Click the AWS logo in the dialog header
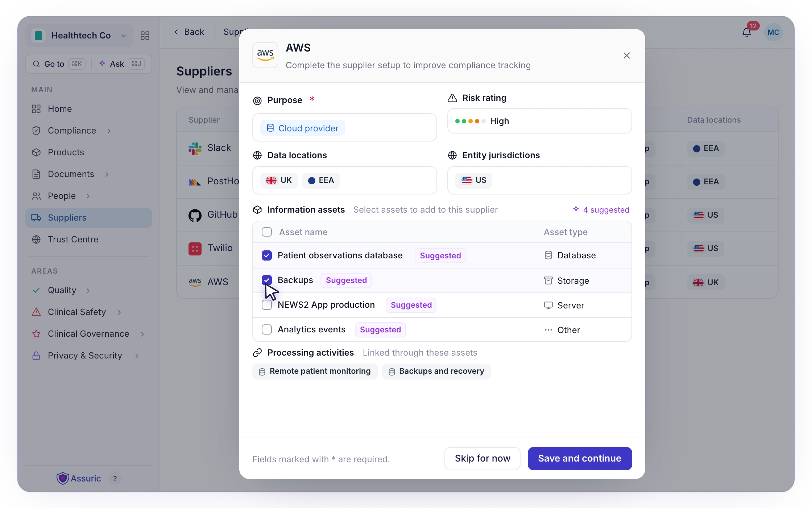Image resolution: width=812 pixels, height=508 pixels. 265,55
